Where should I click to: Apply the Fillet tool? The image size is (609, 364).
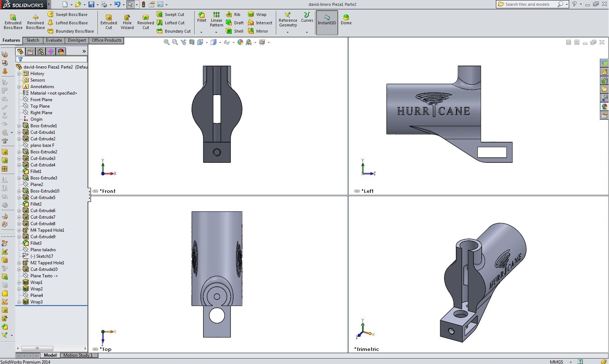(202, 17)
